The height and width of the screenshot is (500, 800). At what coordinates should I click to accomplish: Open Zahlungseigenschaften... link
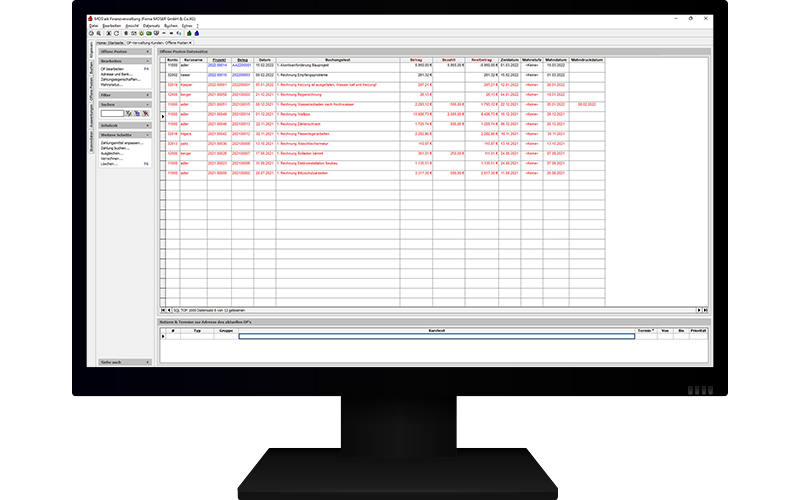coord(120,80)
